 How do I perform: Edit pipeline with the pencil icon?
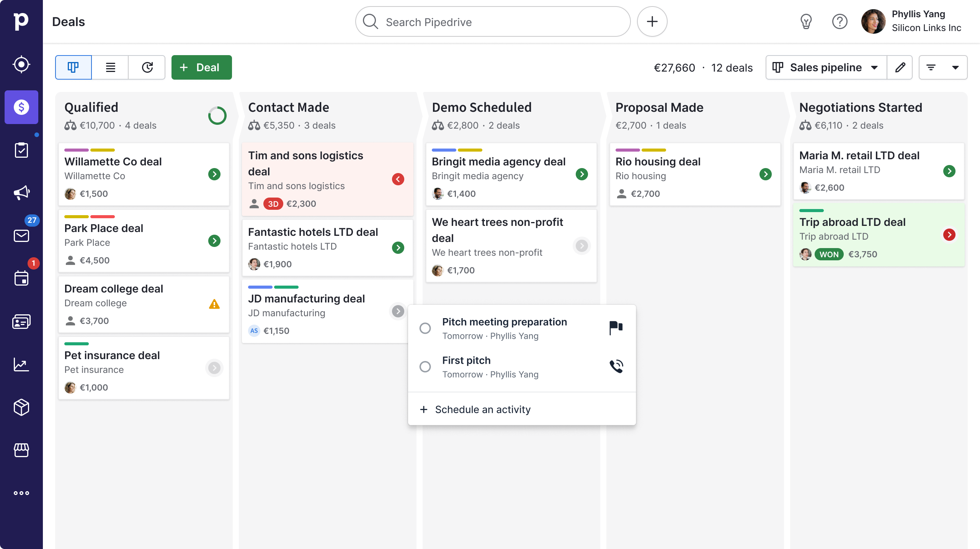[x=900, y=67]
